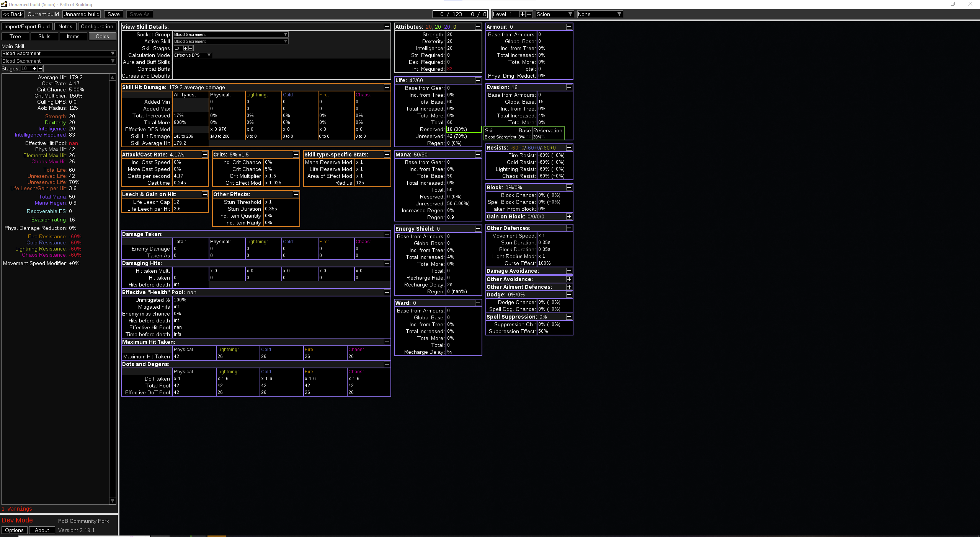Switch to the Items tab
The image size is (980, 537).
73,36
